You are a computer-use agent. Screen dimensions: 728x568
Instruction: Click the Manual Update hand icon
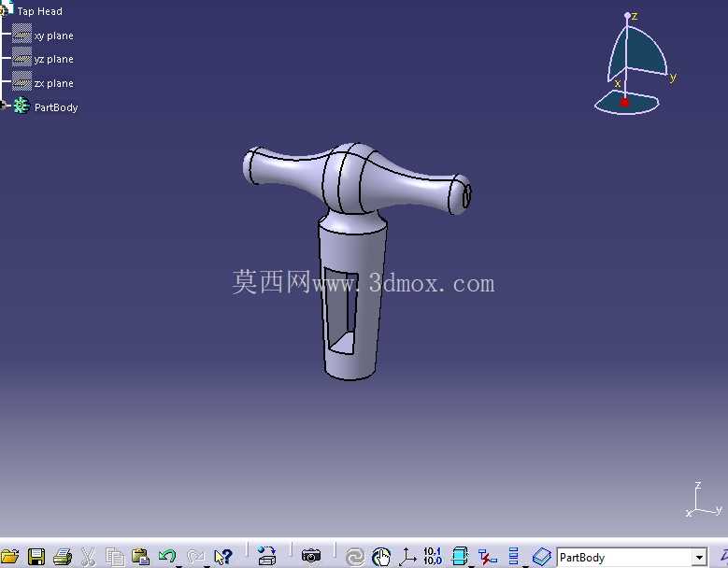point(381,557)
